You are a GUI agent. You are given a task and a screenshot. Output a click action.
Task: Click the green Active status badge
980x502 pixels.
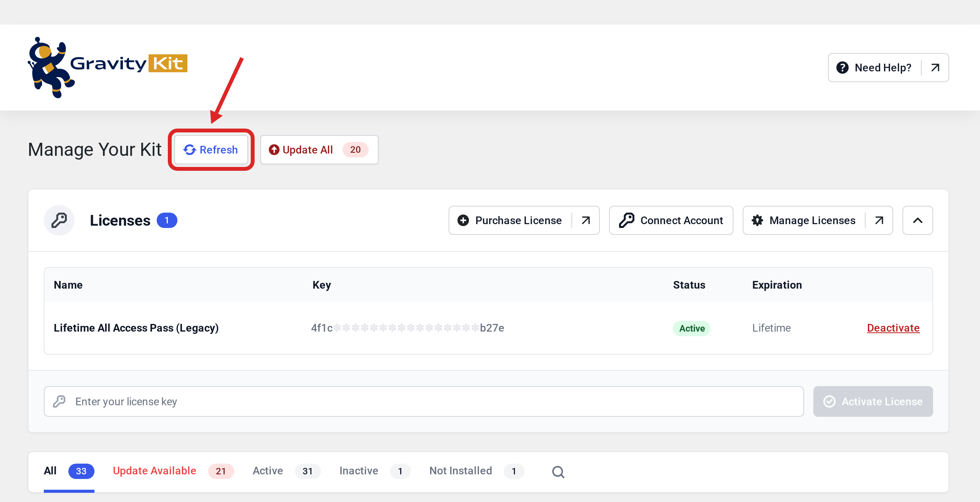[x=692, y=328]
